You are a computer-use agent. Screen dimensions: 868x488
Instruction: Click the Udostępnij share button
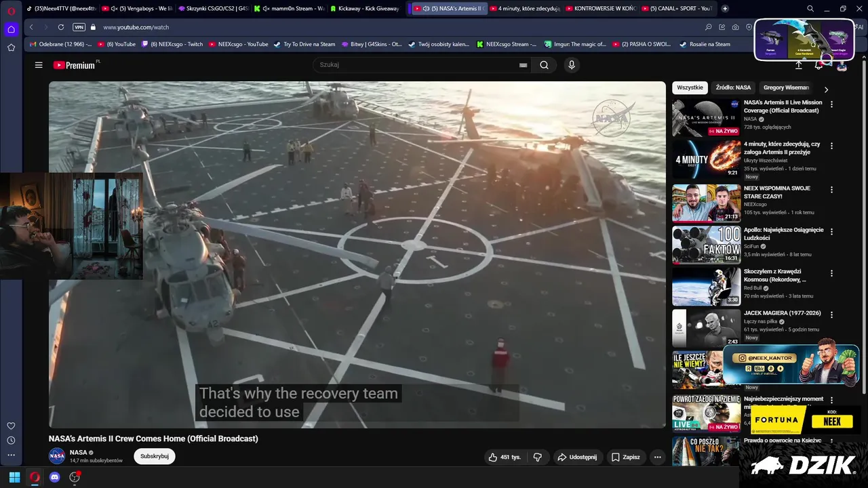(577, 457)
